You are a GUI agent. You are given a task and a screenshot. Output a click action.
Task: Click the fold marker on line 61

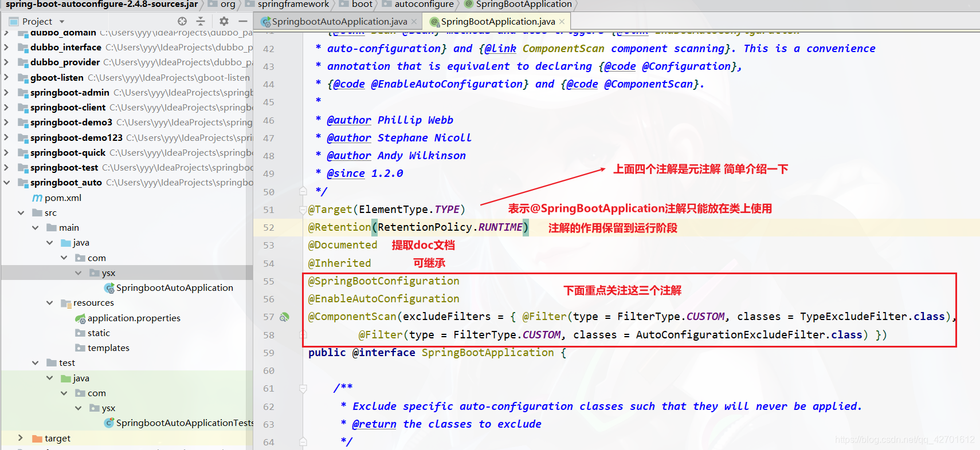point(303,389)
